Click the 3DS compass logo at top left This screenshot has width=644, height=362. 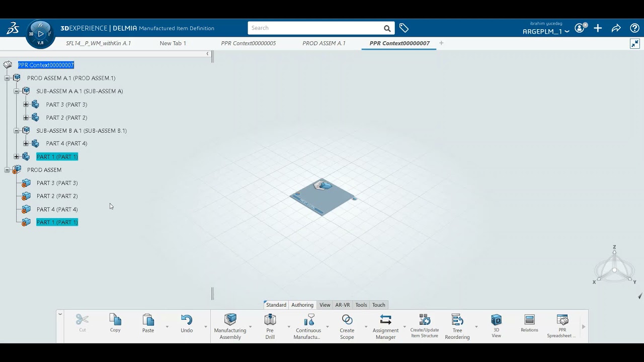click(13, 28)
